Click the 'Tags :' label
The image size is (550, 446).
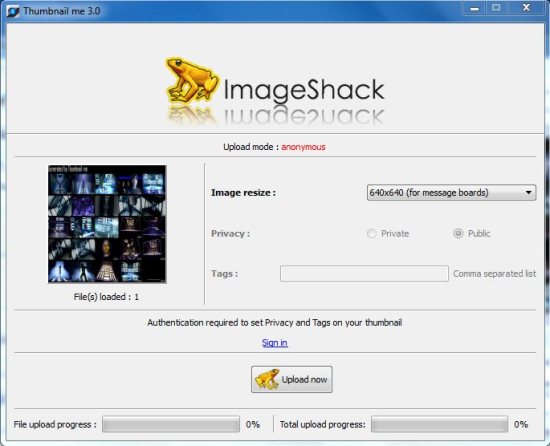pos(224,273)
